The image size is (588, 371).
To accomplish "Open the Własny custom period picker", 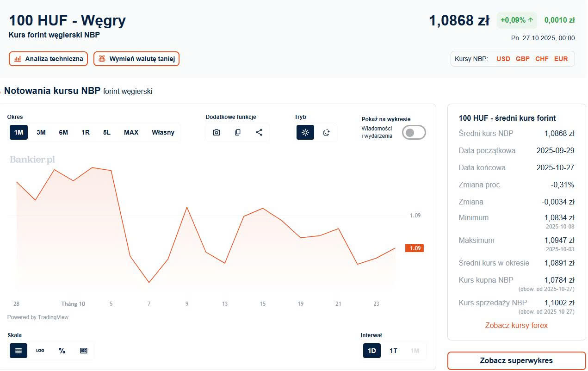I will [163, 132].
